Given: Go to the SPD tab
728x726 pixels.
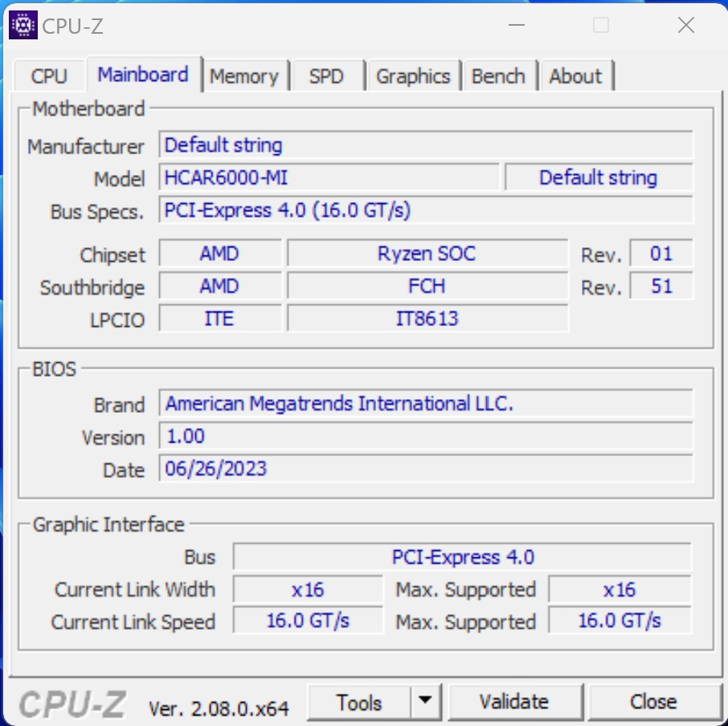Looking at the screenshot, I should (327, 75).
